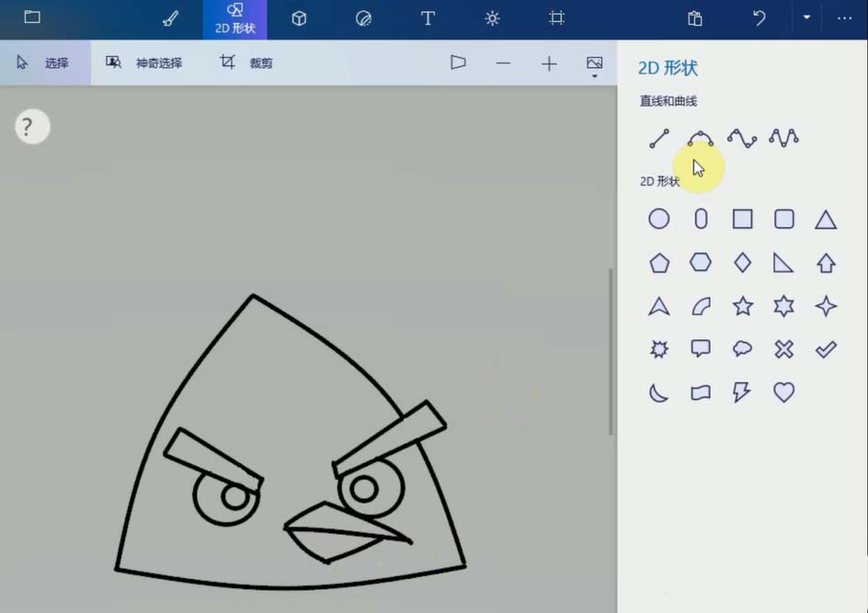
Task: Select the capsule pill shape
Action: tap(701, 219)
